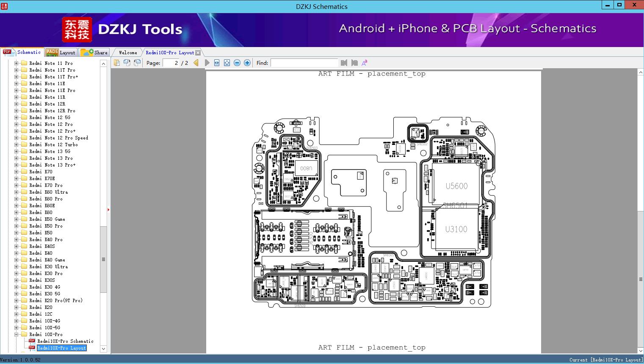Viewport: 644px width, 364px height.
Task: Click the facing pages view icon
Action: [137, 63]
